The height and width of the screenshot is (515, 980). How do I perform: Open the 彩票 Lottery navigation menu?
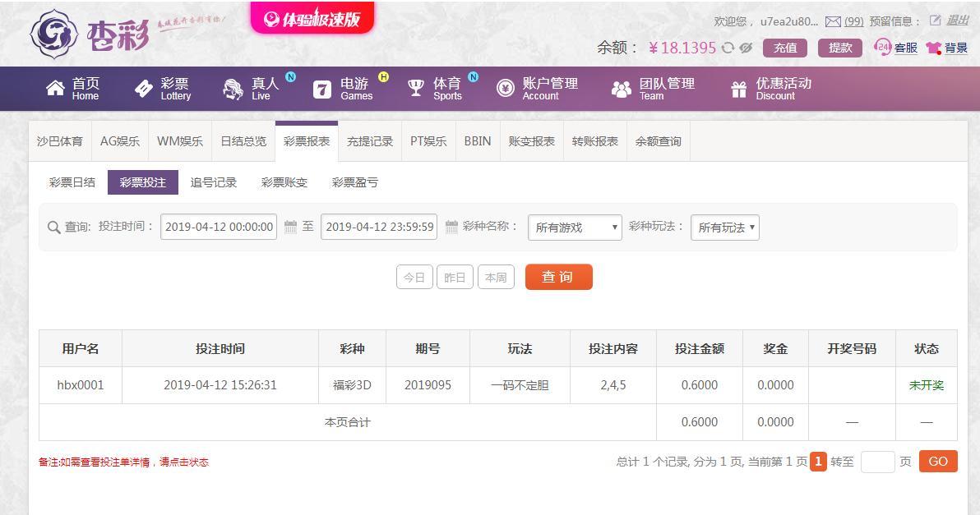pyautogui.click(x=163, y=89)
